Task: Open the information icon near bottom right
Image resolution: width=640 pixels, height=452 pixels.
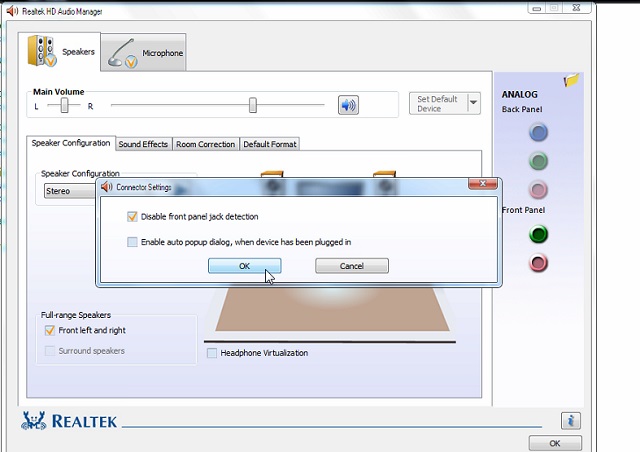Action: pos(570,420)
